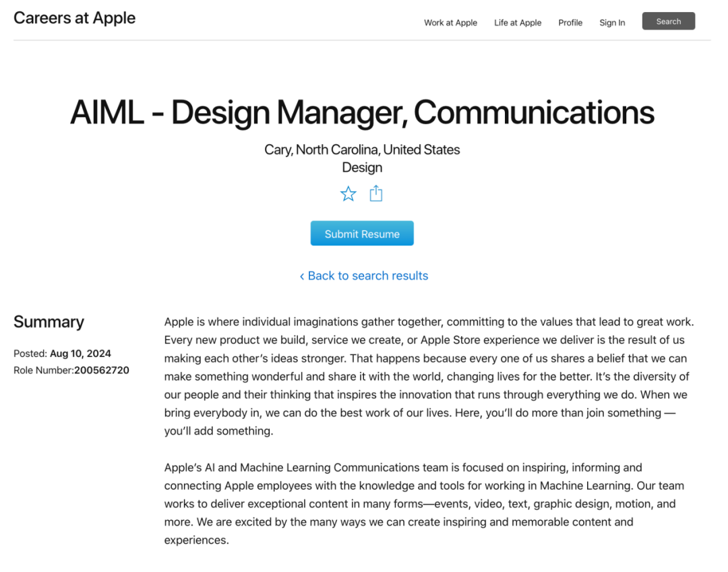The image size is (728, 572).
Task: Click the location Cary, North Carolina, United States
Action: click(362, 150)
